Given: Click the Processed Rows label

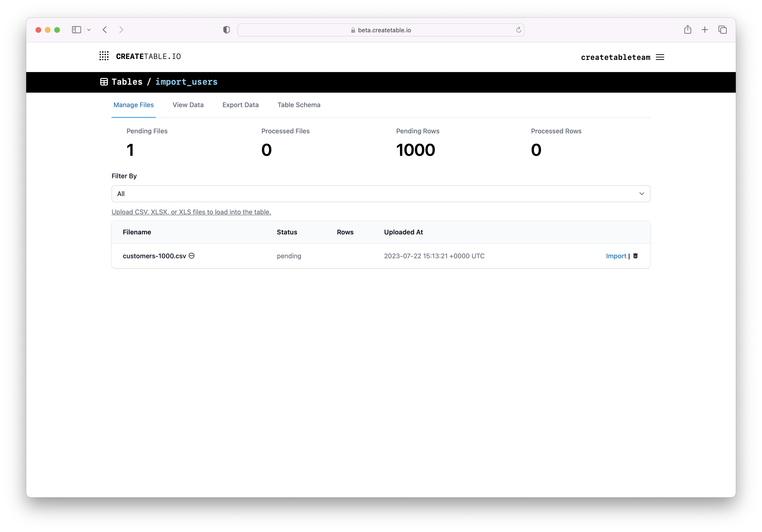Looking at the screenshot, I should click(556, 131).
